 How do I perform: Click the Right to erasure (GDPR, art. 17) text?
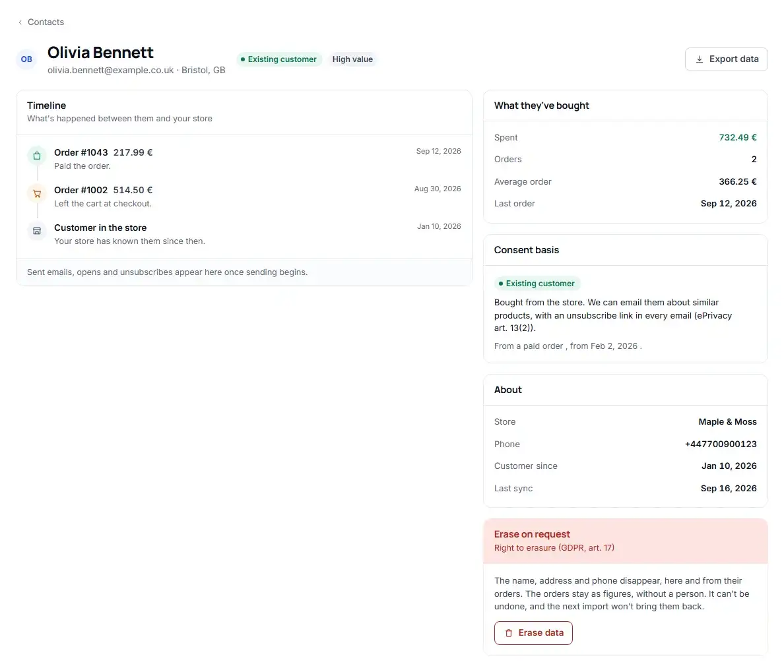tap(554, 548)
